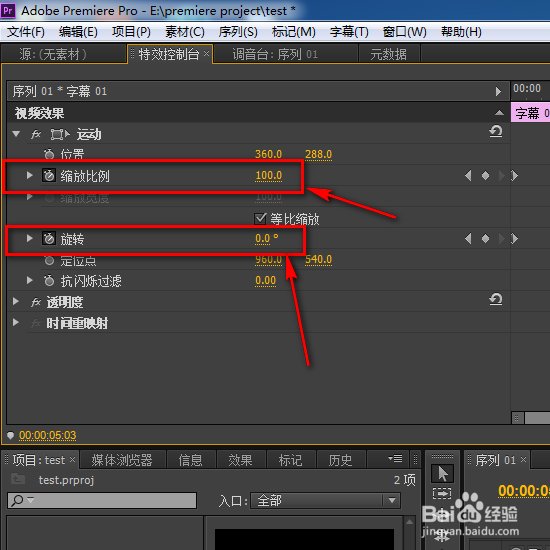The width and height of the screenshot is (550, 550).
Task: Click the folder-up icon beside test.prproj
Action: click(18, 479)
